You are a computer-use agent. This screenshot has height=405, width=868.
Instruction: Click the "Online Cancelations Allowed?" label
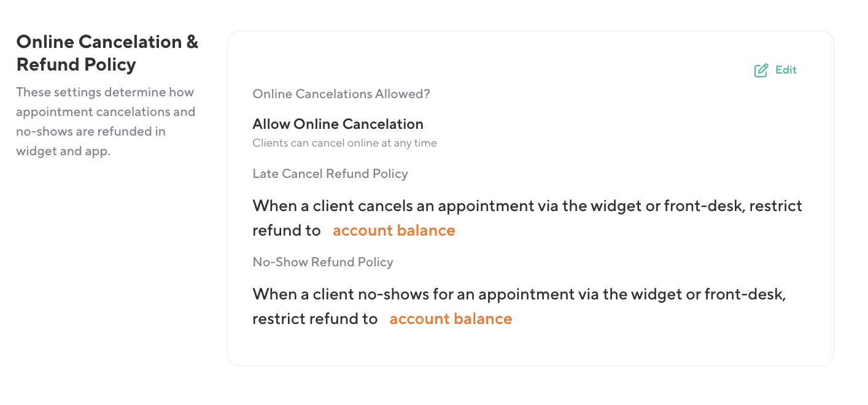[x=341, y=94]
